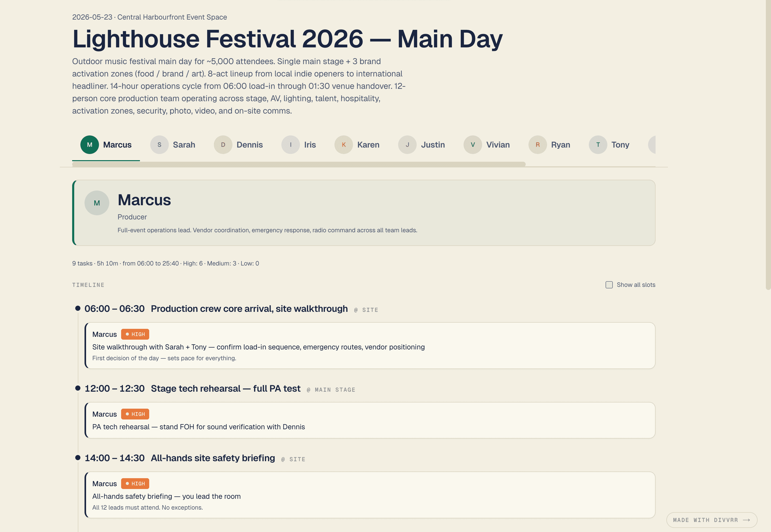Screen dimensions: 771x532
Task: Click 'All-hands site safety briefing' heading
Action: [x=213, y=458]
